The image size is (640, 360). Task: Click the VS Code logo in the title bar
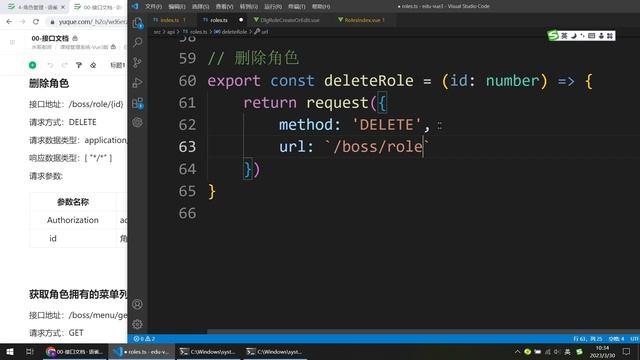tap(135, 6)
